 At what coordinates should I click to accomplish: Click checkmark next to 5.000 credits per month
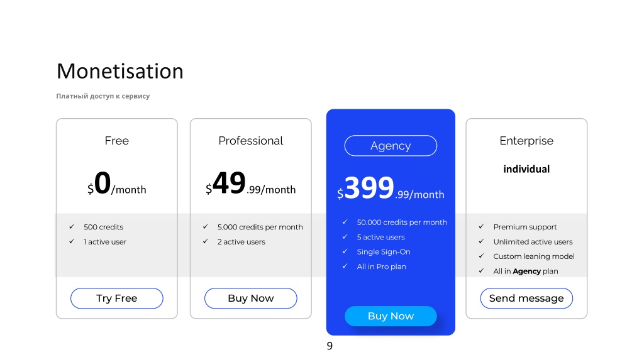(206, 226)
